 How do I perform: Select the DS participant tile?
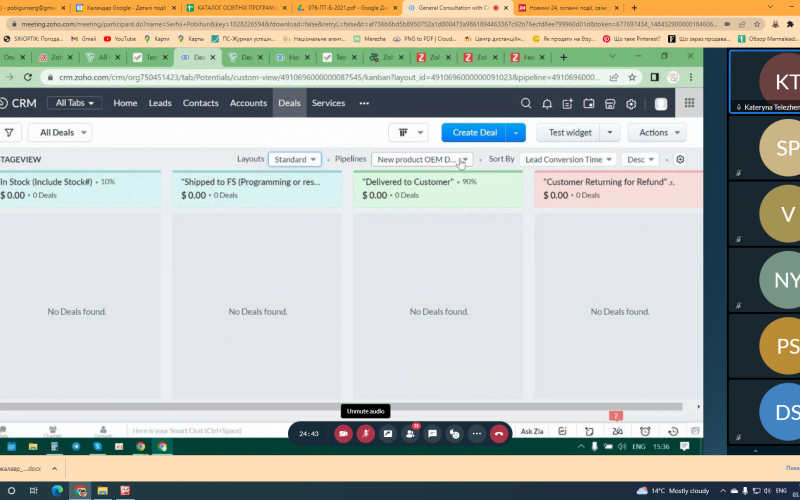click(764, 412)
